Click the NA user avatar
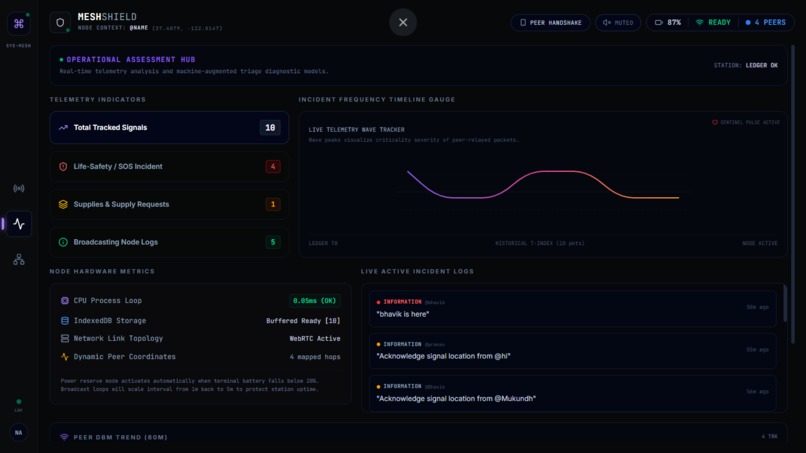The height and width of the screenshot is (453, 806). pyautogui.click(x=19, y=432)
